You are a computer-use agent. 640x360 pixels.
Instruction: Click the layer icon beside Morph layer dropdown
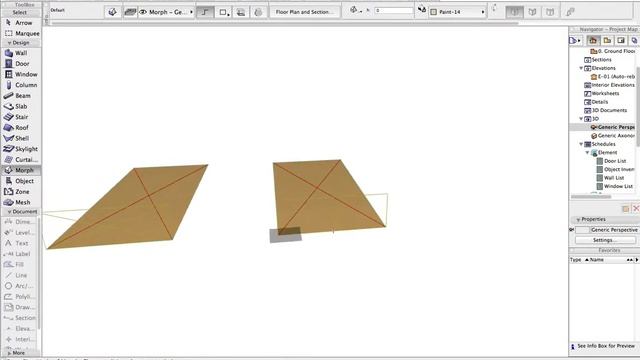(x=130, y=12)
